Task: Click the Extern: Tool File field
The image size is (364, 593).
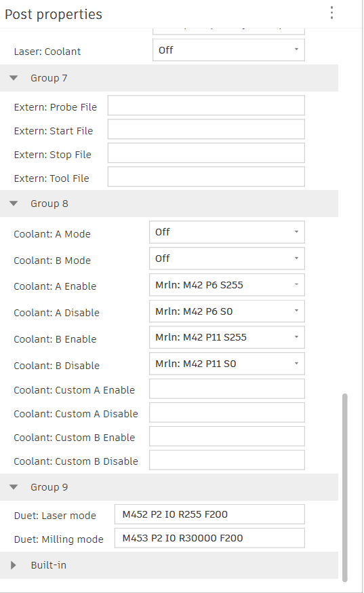Action: tap(206, 176)
